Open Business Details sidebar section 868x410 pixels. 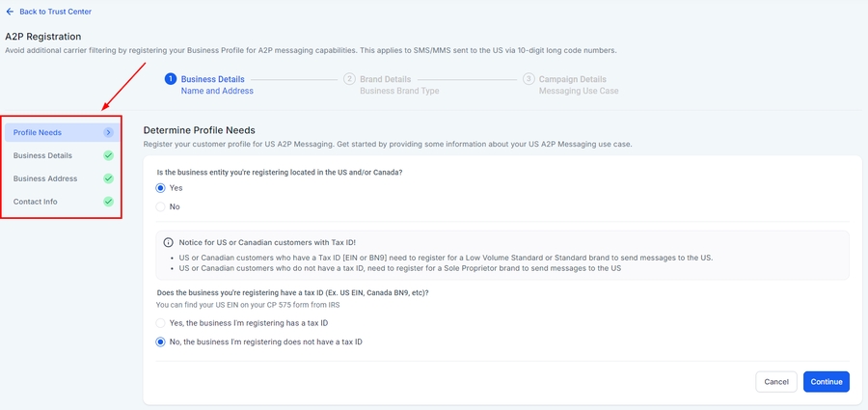(42, 155)
